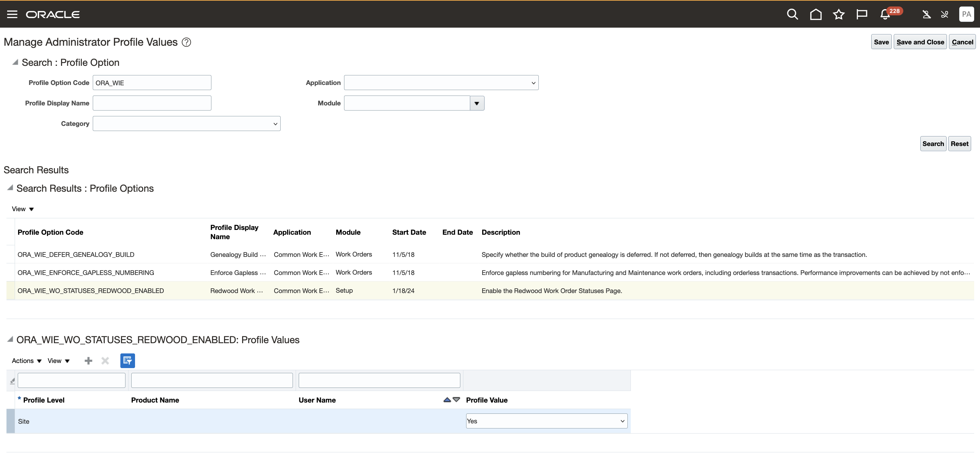Screen dimensions: 980x466
Task: Select the Site profile level row
Action: (x=318, y=421)
